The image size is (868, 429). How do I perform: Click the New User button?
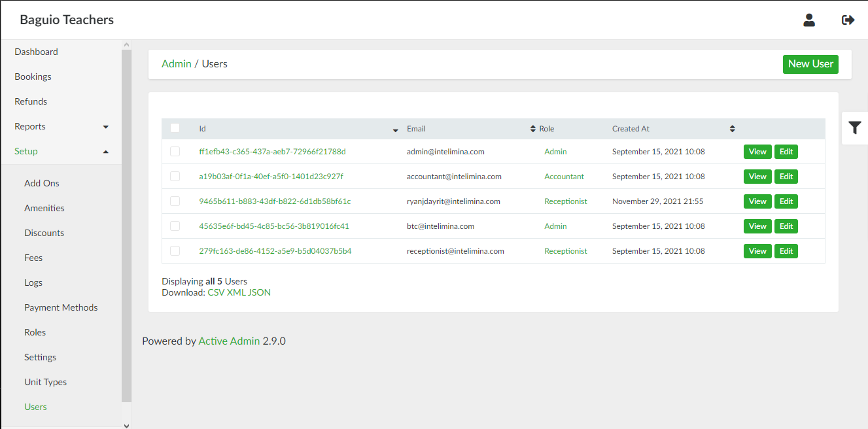coord(810,64)
